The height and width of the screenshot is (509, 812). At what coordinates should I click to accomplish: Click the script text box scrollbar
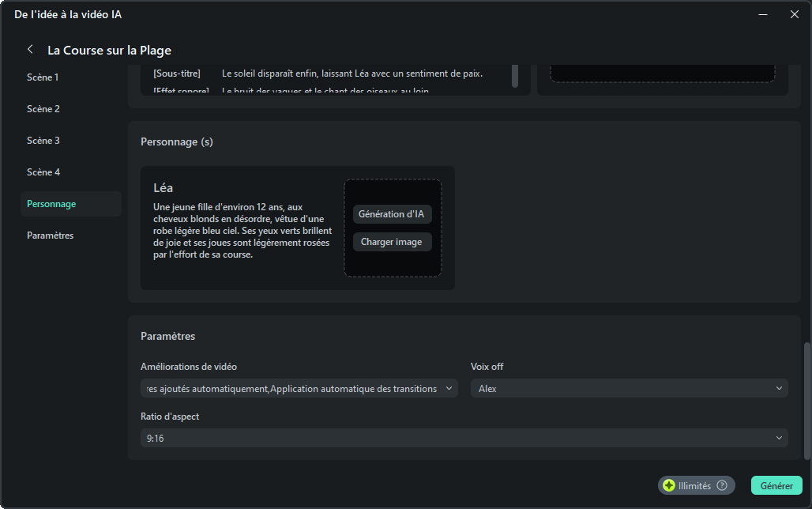tap(515, 76)
